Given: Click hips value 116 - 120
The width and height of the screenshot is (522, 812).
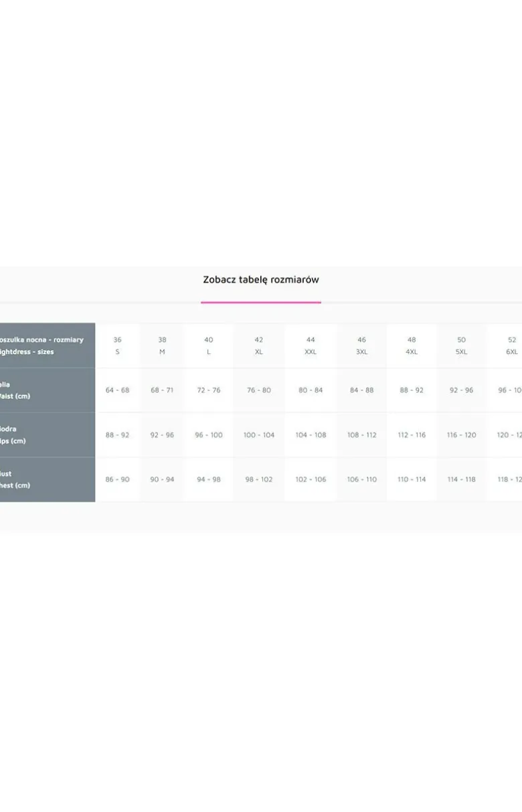Looking at the screenshot, I should 462,435.
